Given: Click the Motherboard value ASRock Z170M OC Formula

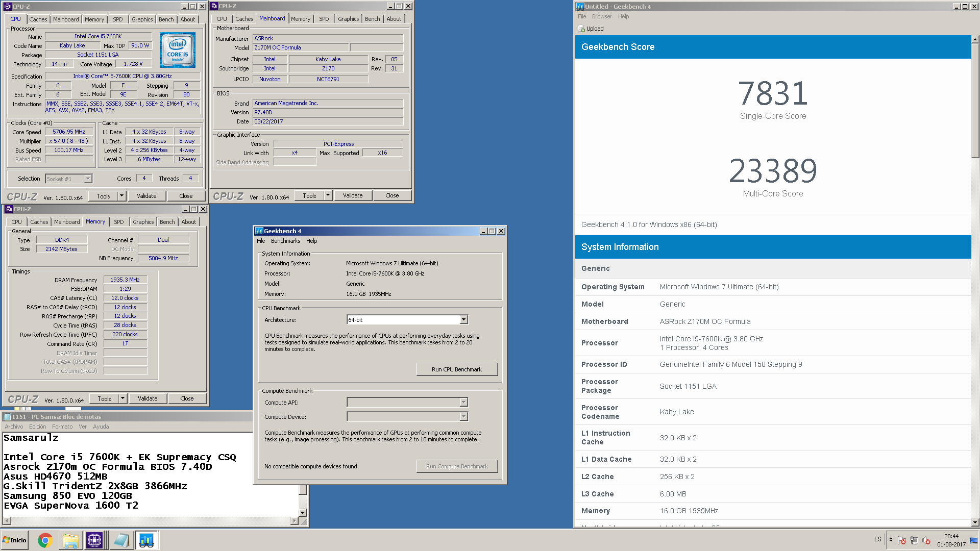Looking at the screenshot, I should pos(705,321).
